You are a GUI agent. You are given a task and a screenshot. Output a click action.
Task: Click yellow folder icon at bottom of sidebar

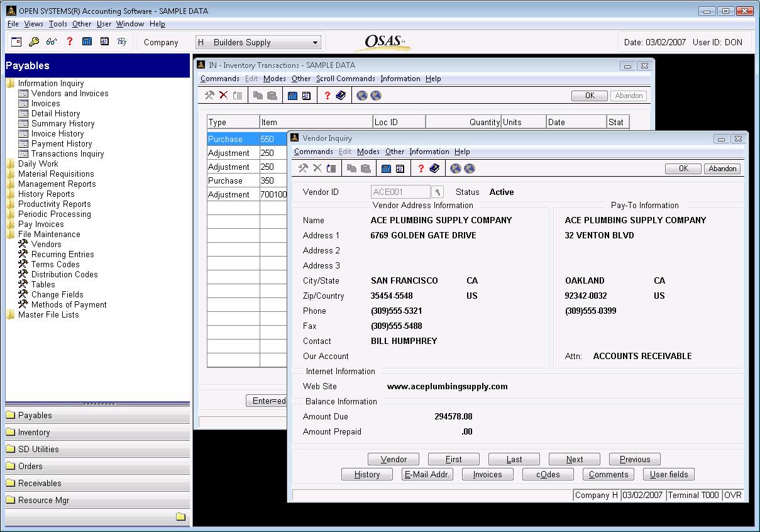[180, 517]
